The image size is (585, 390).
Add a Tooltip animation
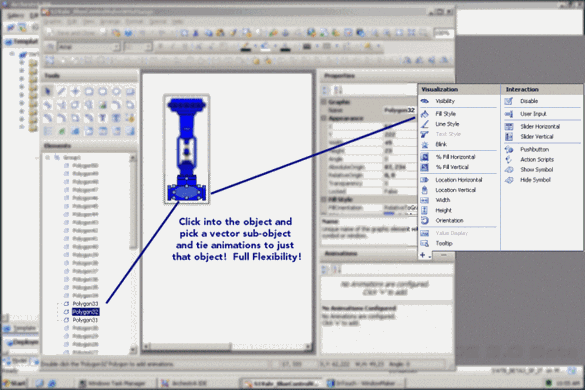point(444,243)
